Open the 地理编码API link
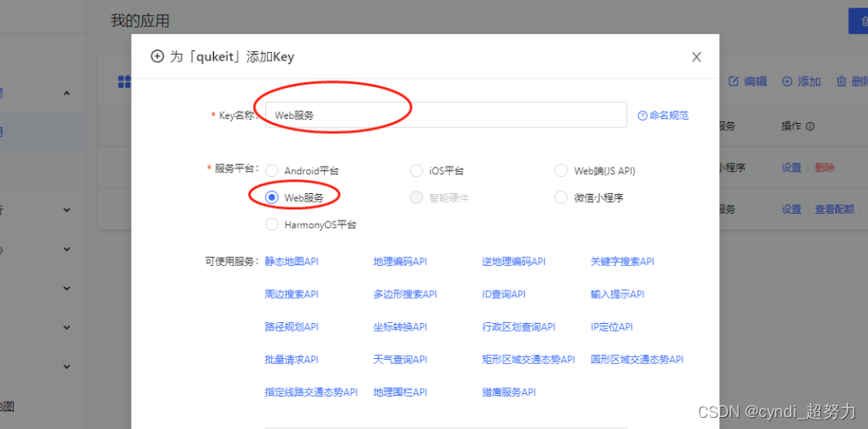The height and width of the screenshot is (429, 868). point(400,262)
